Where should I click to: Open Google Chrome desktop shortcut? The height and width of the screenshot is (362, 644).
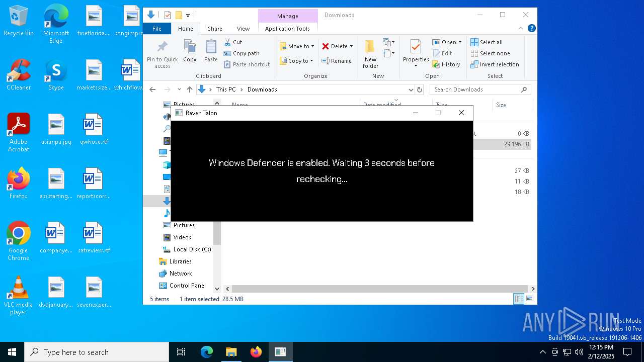point(19,241)
